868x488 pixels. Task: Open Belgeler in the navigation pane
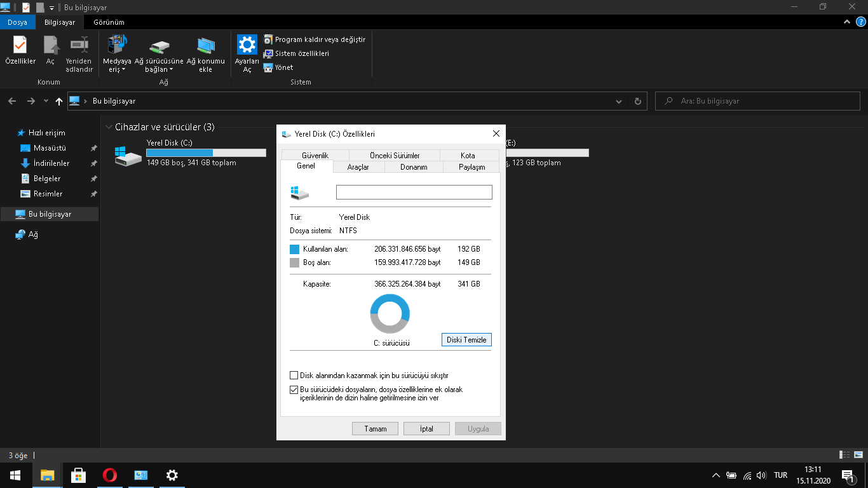click(47, 179)
